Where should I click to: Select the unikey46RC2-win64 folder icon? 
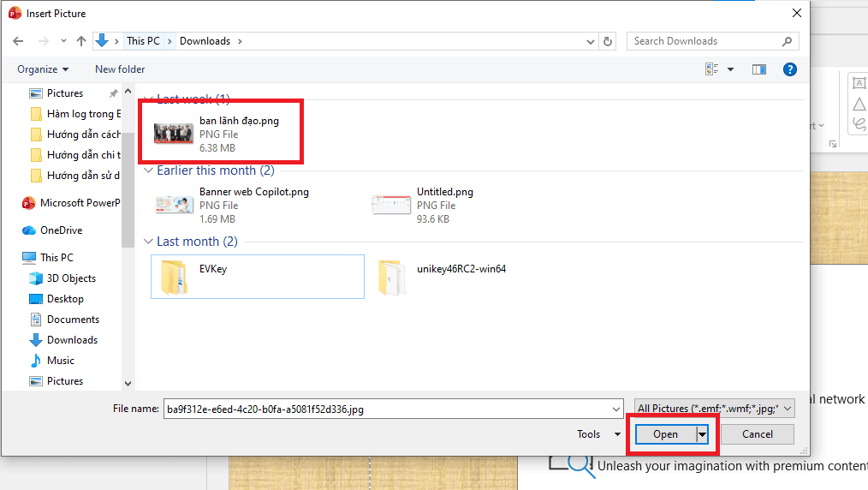coord(392,277)
